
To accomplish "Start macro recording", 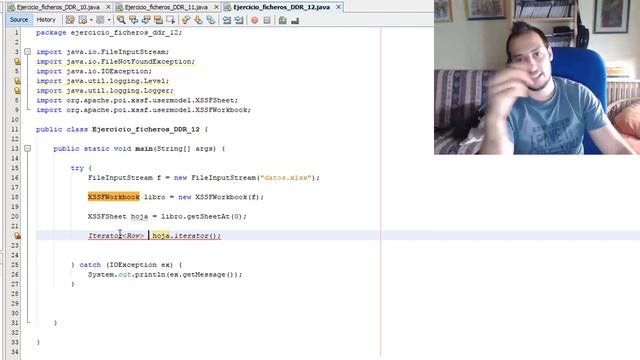I will [254, 20].
